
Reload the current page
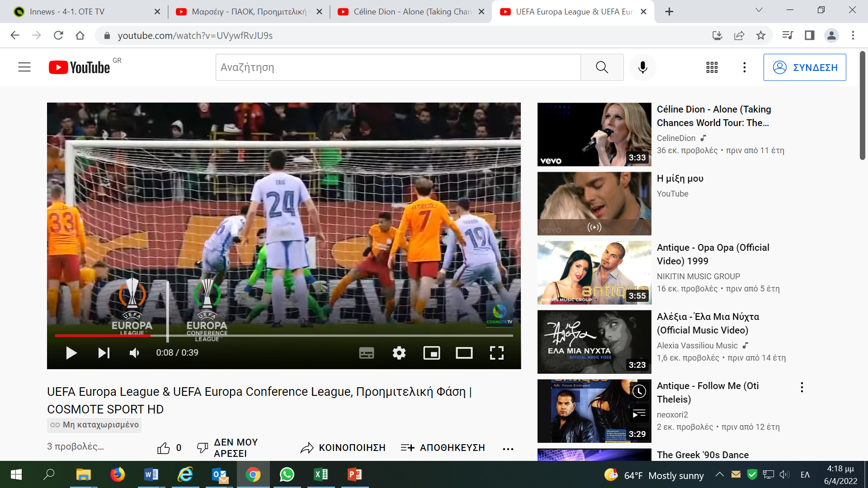[x=58, y=35]
